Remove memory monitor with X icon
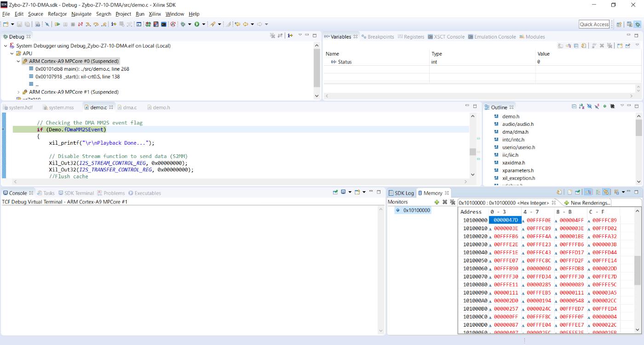The width and height of the screenshot is (644, 345). [x=445, y=202]
